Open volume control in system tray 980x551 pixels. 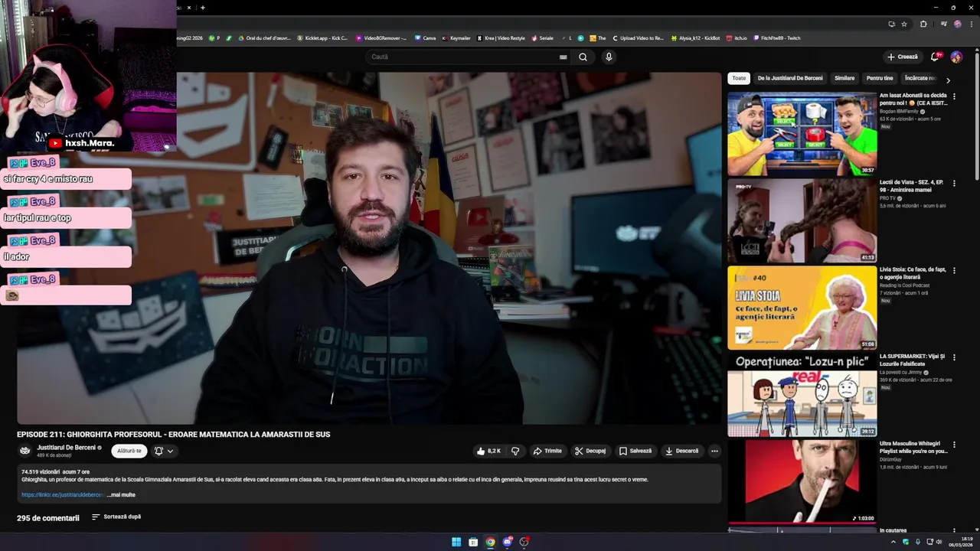tap(939, 542)
